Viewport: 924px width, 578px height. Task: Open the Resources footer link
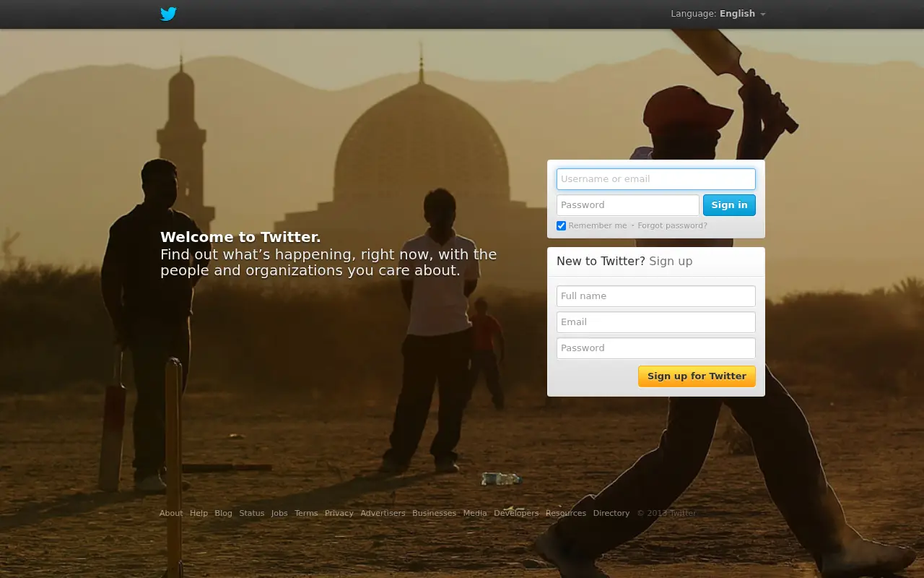[x=566, y=513]
